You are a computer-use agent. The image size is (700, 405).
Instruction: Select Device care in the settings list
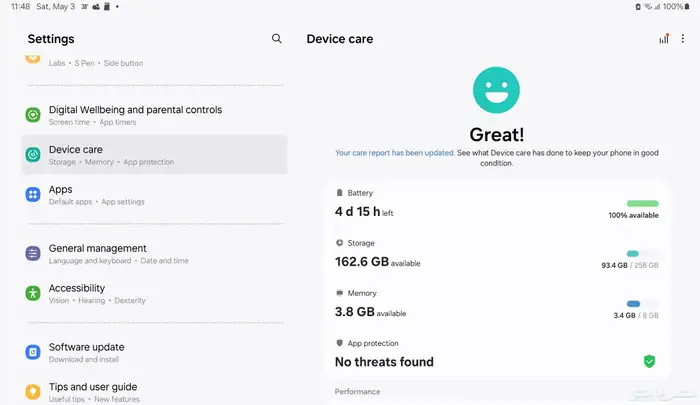154,154
